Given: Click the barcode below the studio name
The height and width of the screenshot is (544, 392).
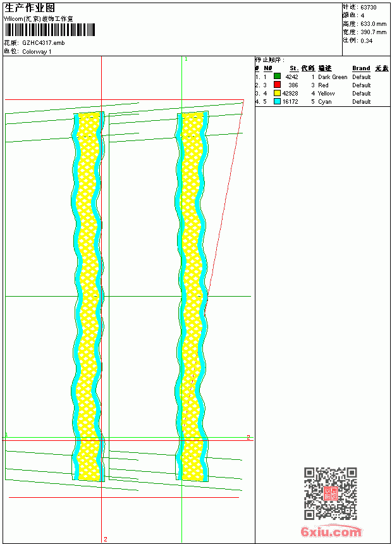Looking at the screenshot, I should tap(49, 30).
